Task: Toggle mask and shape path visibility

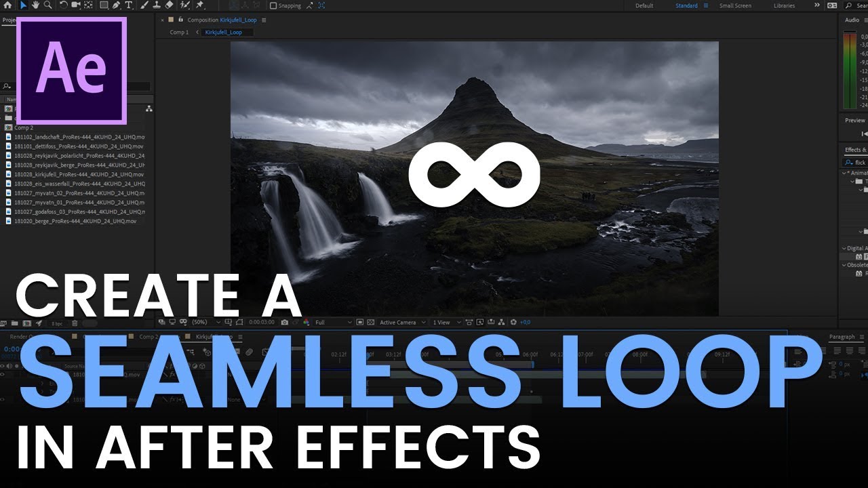Action: pyautogui.click(x=240, y=323)
